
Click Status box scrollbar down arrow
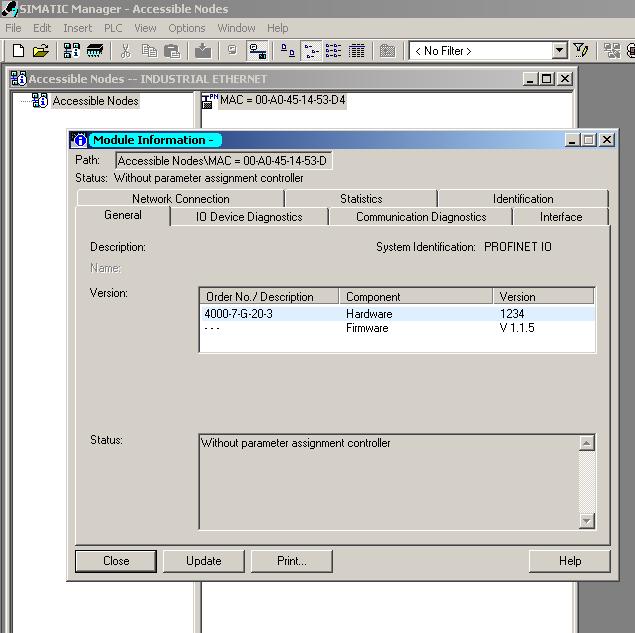tap(587, 521)
